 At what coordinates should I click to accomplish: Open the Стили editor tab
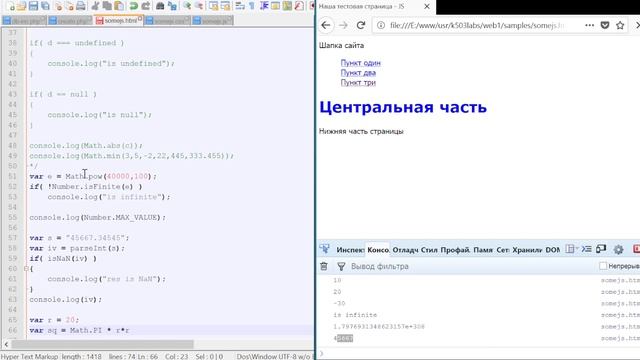[x=429, y=250]
